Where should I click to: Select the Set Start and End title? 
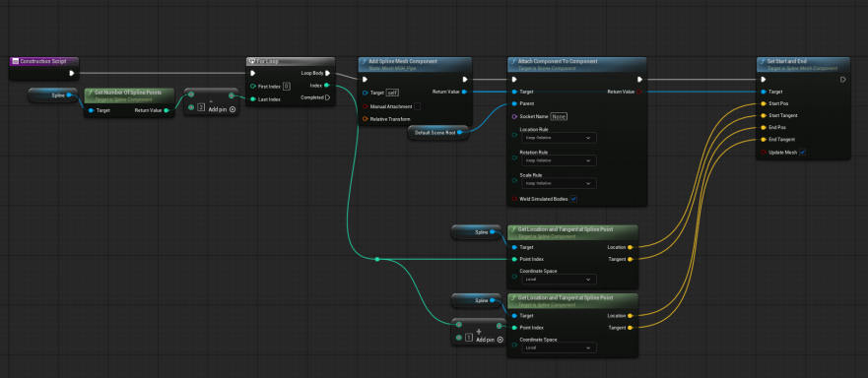coord(786,61)
